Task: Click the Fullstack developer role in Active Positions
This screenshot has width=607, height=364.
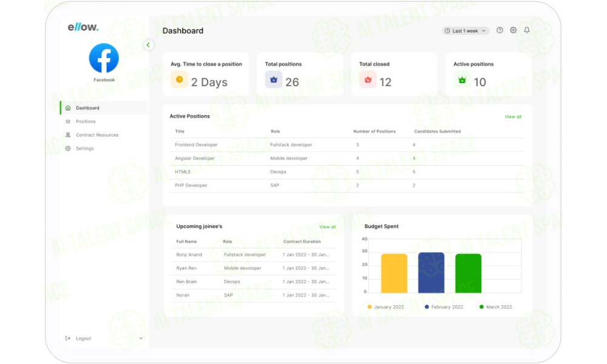Action: click(291, 145)
